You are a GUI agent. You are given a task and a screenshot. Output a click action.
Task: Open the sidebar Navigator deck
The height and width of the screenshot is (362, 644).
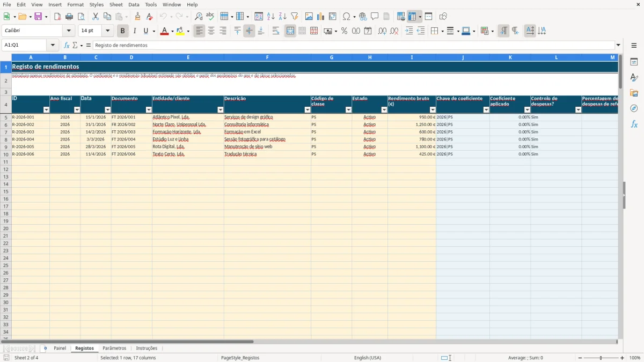[x=634, y=109]
